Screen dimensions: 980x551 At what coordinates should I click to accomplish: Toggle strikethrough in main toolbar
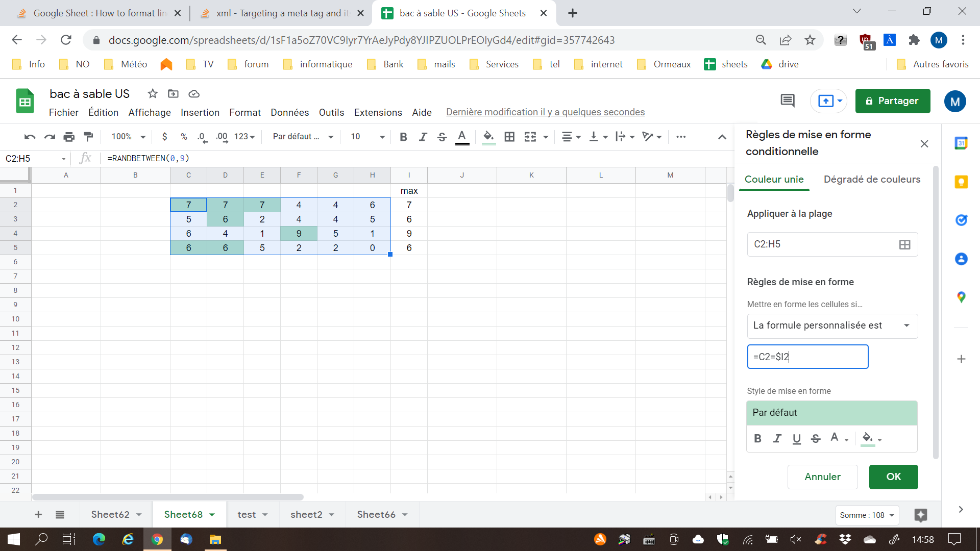tap(442, 137)
